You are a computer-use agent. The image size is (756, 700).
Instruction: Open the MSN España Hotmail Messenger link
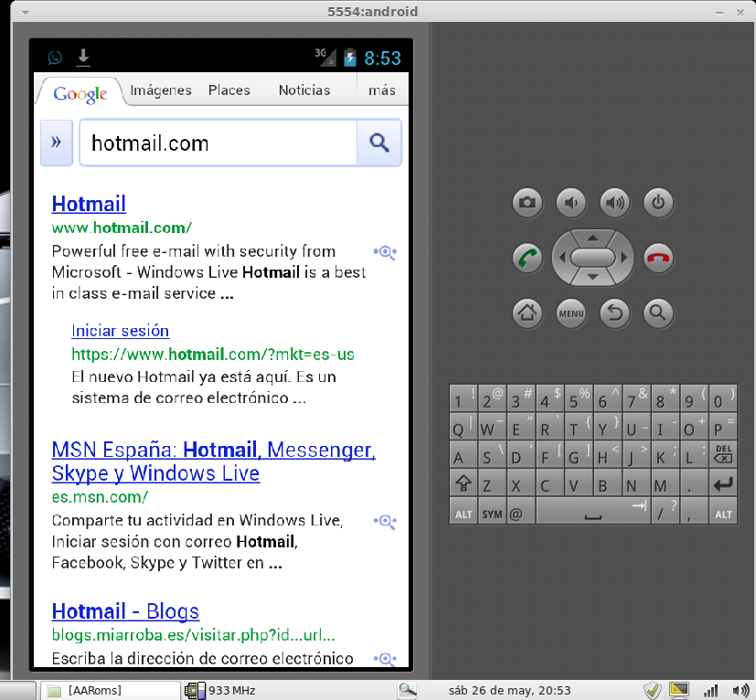pos(214,461)
